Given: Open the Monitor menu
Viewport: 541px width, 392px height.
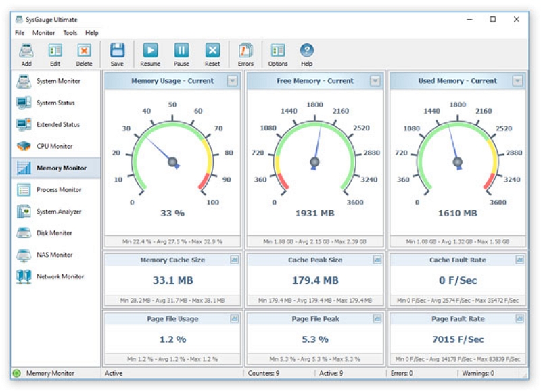Looking at the screenshot, I should 43,33.
